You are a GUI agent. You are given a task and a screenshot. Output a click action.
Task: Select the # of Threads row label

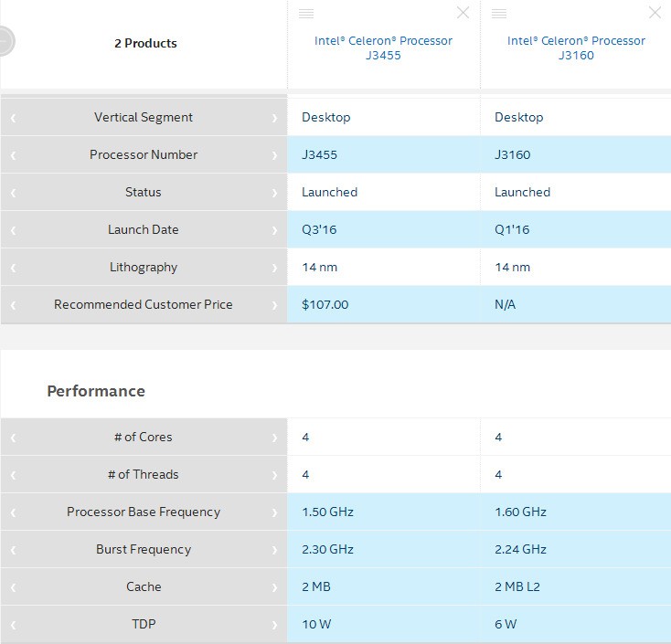click(x=144, y=474)
